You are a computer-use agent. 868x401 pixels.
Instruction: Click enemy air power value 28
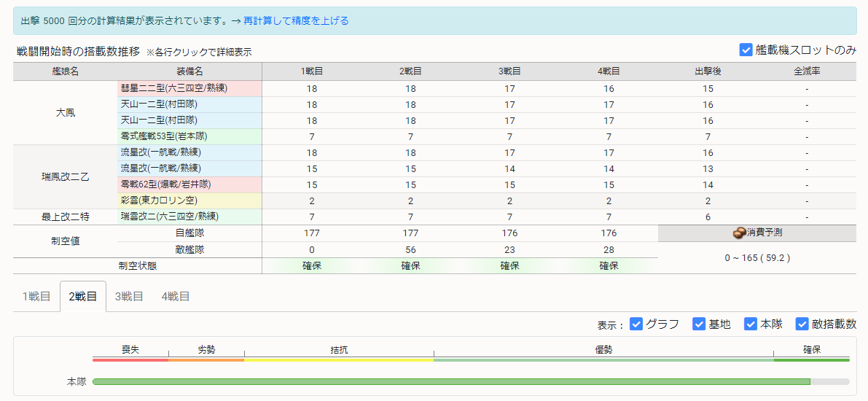(609, 250)
